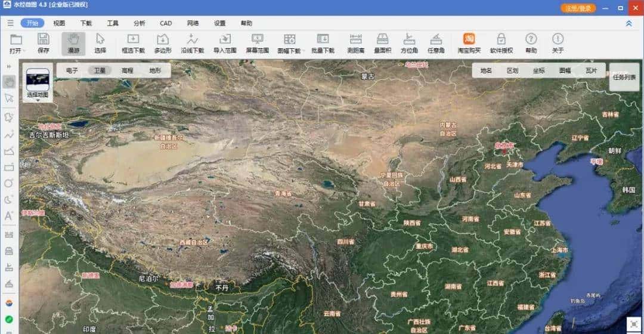The image size is (644, 334).
Task: Open the hamburger menu beside 开始
Action: click(10, 23)
